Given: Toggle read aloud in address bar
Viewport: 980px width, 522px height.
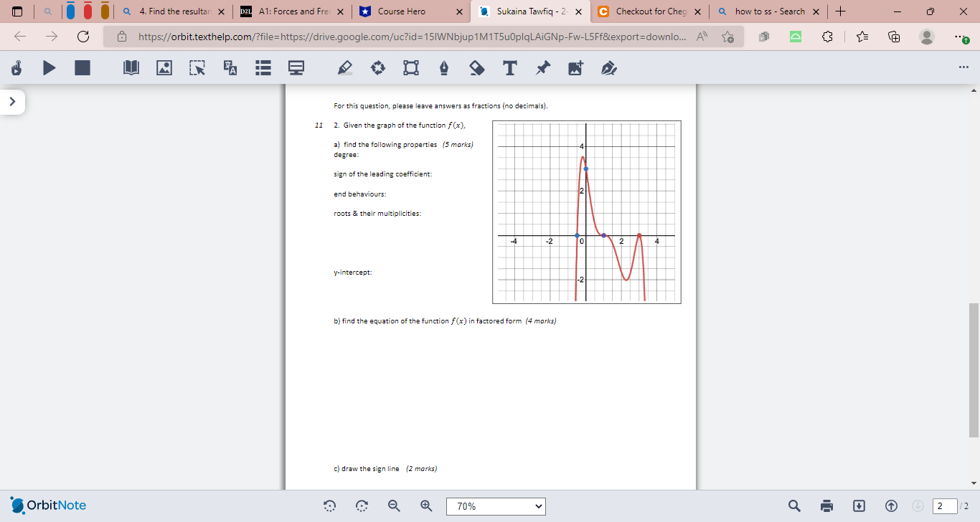Looking at the screenshot, I should tap(702, 37).
